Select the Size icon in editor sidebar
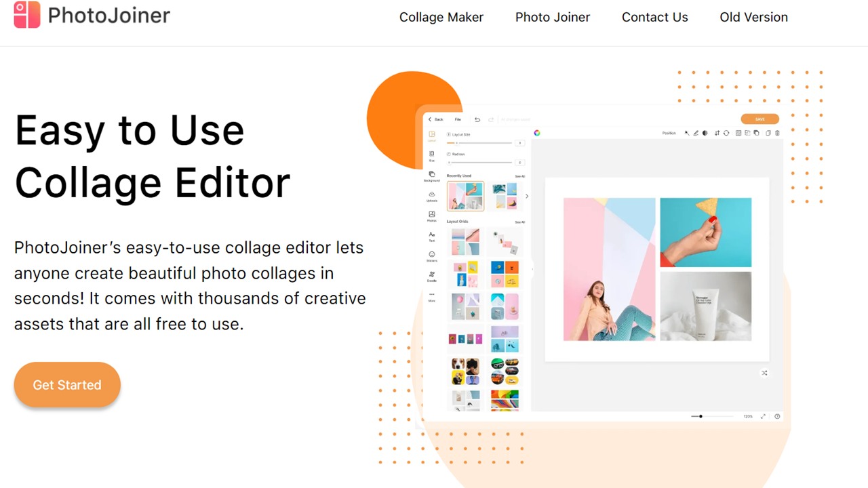 point(432,154)
